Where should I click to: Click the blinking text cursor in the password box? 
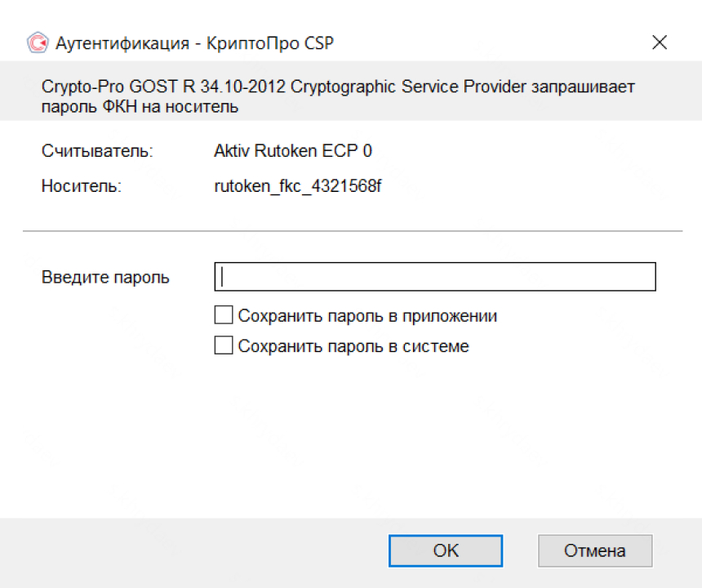pyautogui.click(x=221, y=277)
